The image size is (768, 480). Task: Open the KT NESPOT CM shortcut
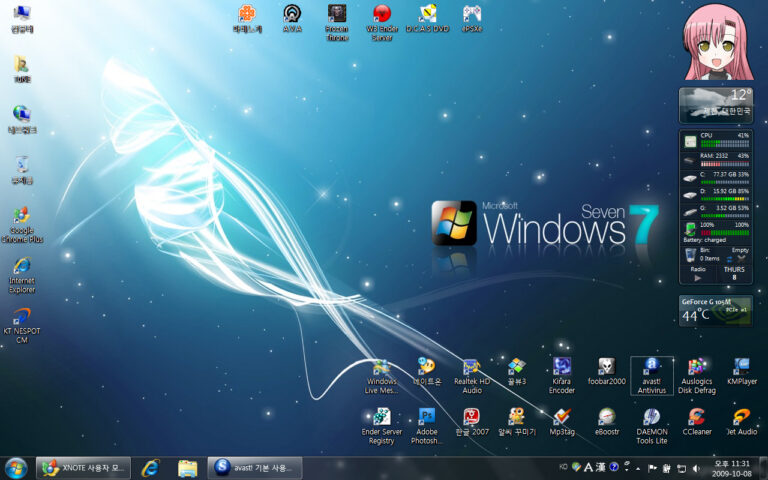(x=22, y=326)
